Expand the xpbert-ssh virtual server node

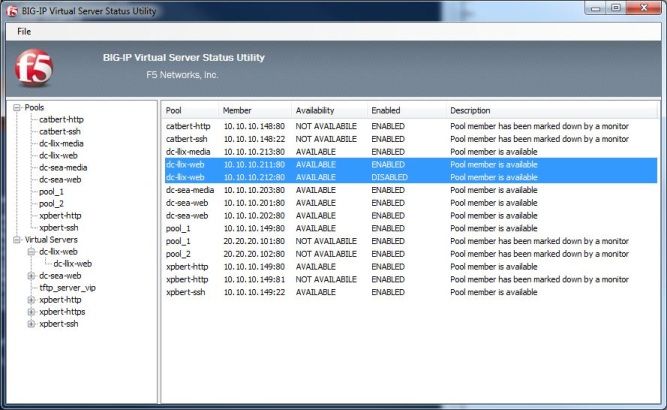click(31, 324)
